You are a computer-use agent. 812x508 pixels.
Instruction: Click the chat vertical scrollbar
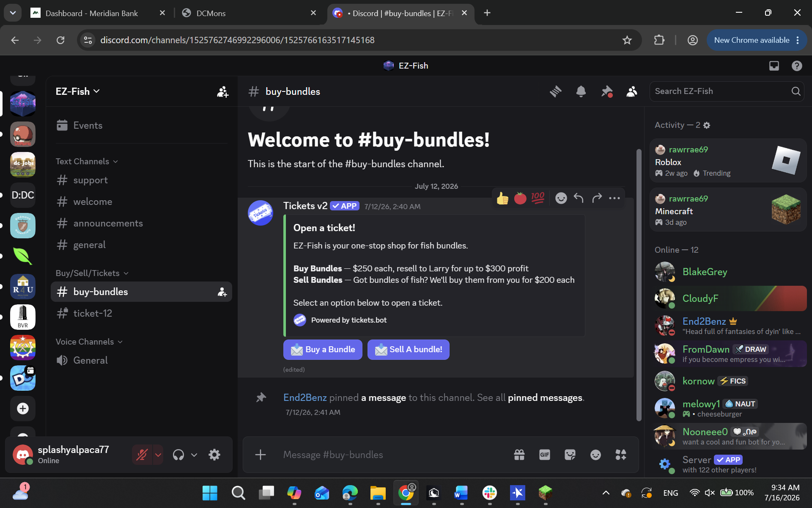click(639, 285)
